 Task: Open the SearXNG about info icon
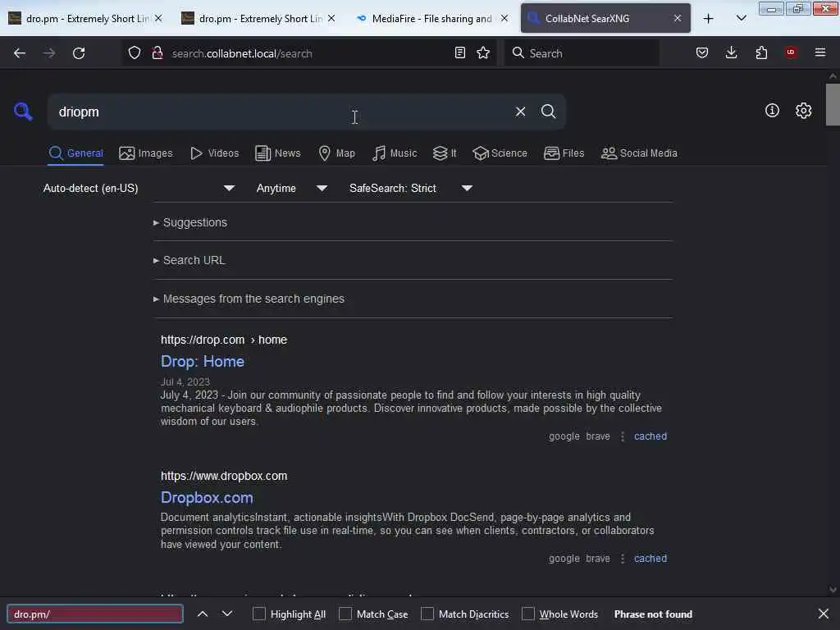point(771,111)
